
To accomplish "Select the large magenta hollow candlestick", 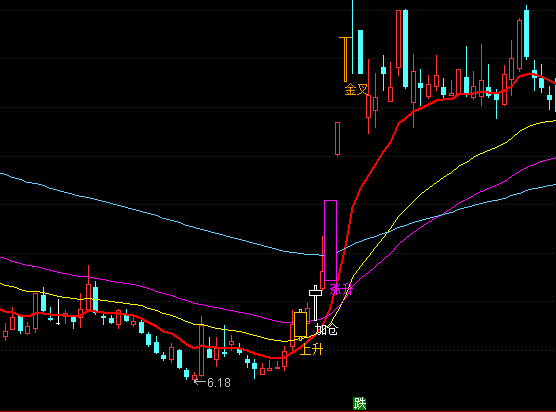I will (330, 241).
